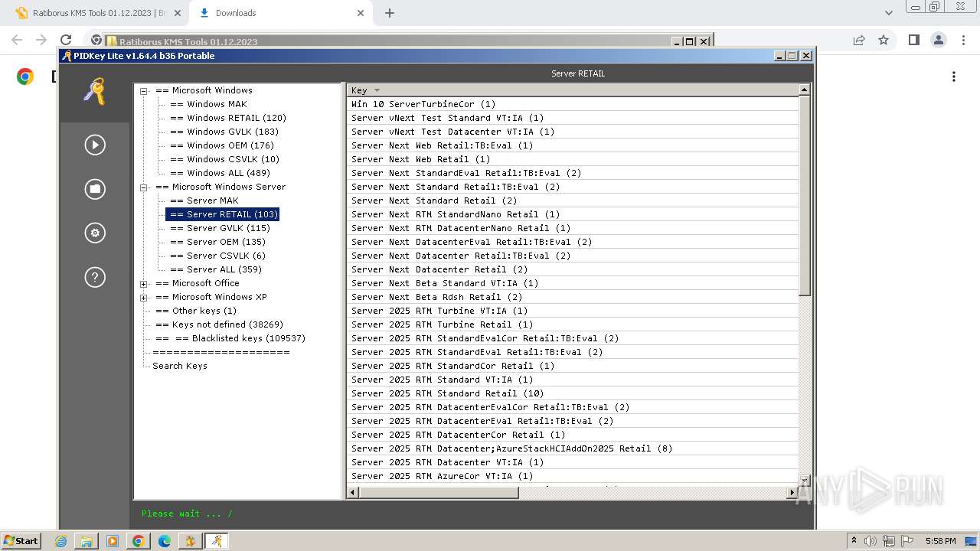Click horizontal scrollbar right arrow
The height and width of the screenshot is (551, 980).
[x=792, y=493]
